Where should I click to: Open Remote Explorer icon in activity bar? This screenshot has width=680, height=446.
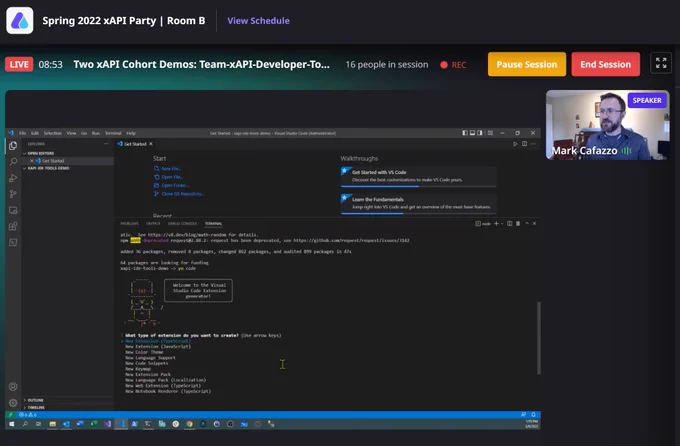[x=13, y=210]
